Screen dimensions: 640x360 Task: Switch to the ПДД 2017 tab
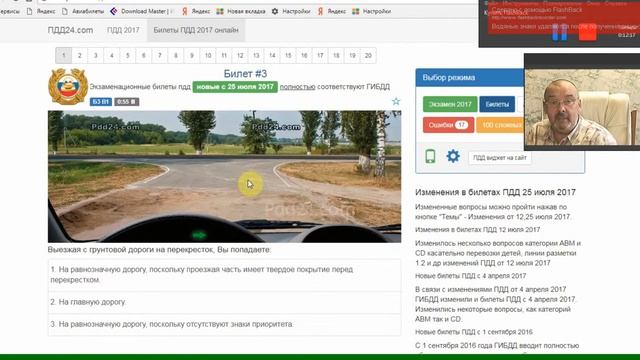coord(123,30)
